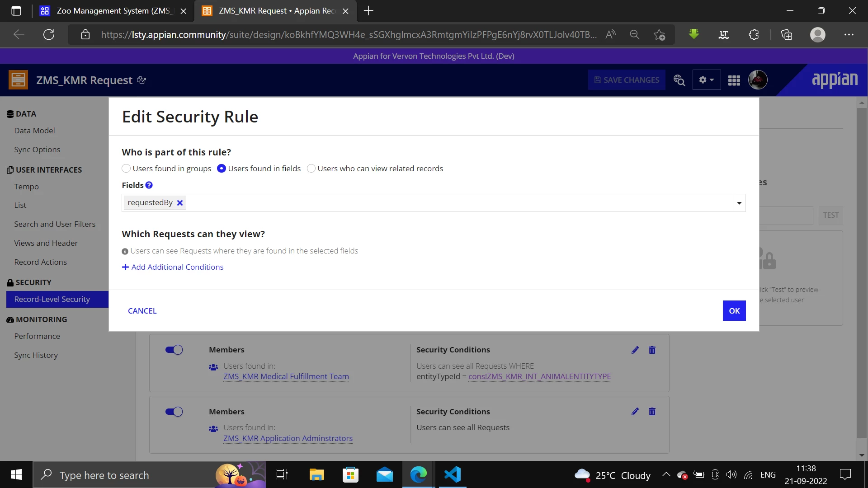Go back with the browser back arrow
868x488 pixels.
19,35
